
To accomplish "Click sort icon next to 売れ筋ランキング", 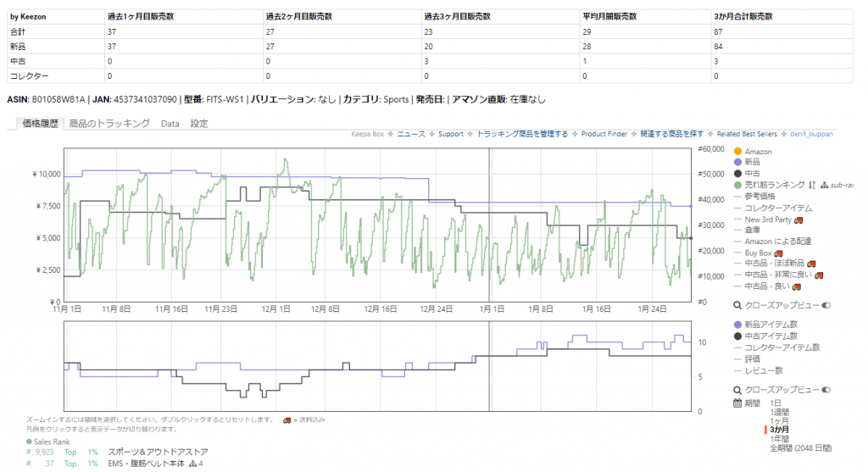I will (812, 185).
